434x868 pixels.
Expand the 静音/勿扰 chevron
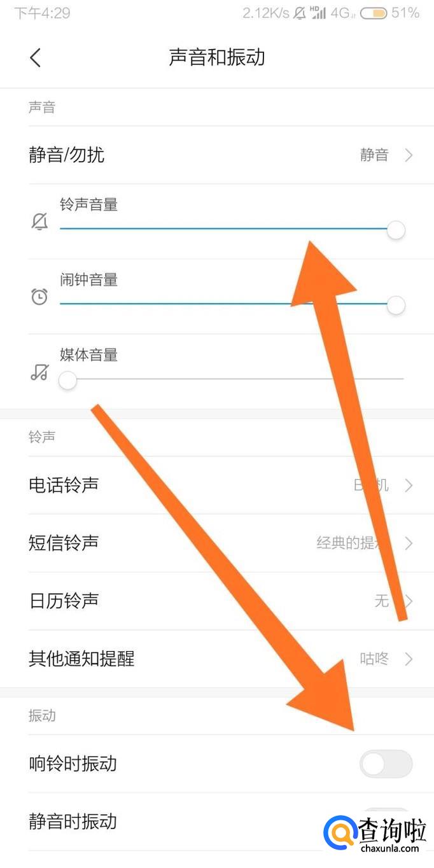pyautogui.click(x=409, y=155)
